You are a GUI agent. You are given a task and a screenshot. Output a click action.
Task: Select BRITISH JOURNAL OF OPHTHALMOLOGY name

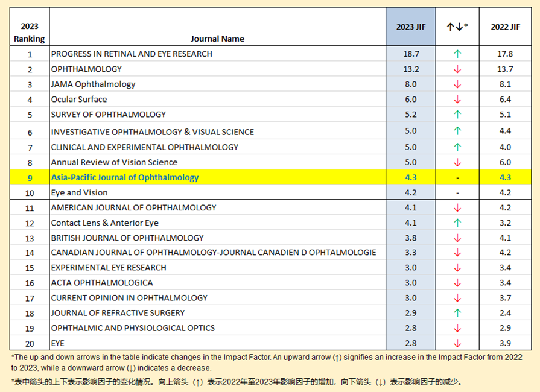click(x=127, y=238)
